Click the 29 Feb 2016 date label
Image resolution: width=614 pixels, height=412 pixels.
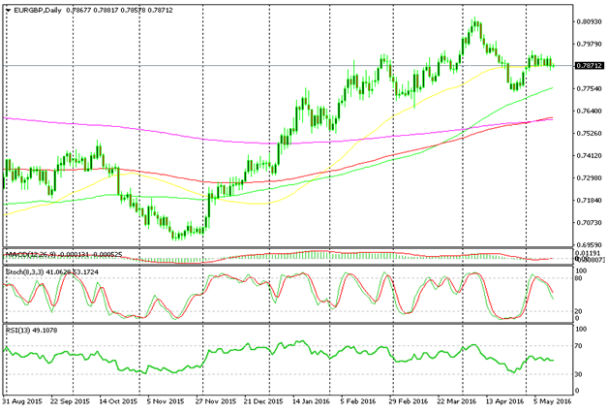[408, 402]
